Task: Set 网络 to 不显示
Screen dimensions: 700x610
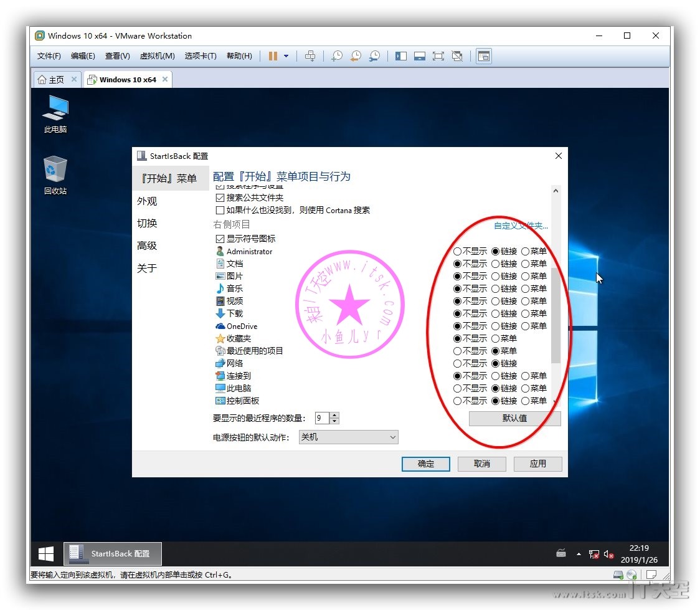Action: coord(457,364)
